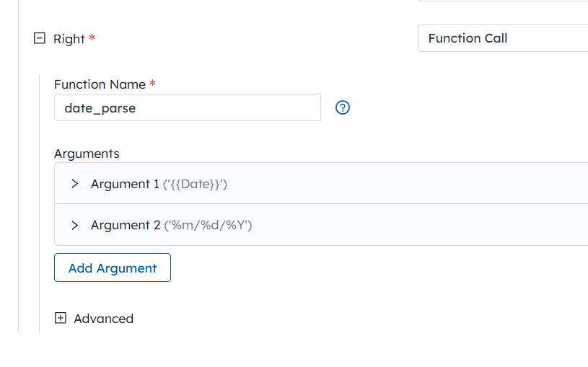This screenshot has width=588, height=367.
Task: Click the Argument 2 row title
Action: [126, 225]
